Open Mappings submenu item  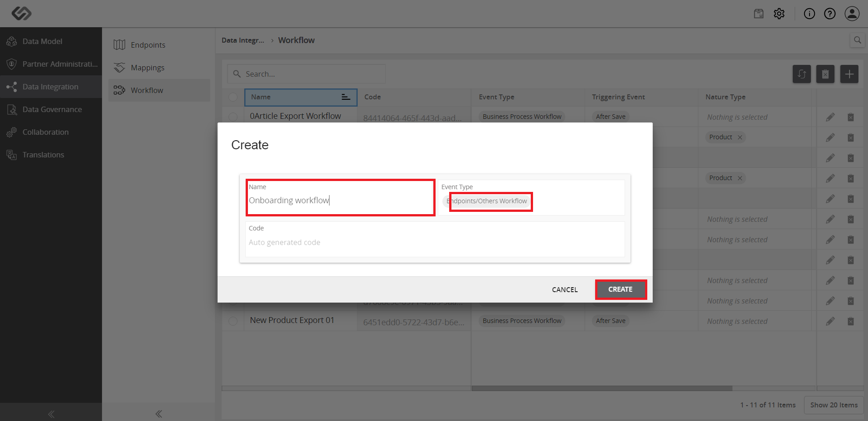tap(159, 68)
